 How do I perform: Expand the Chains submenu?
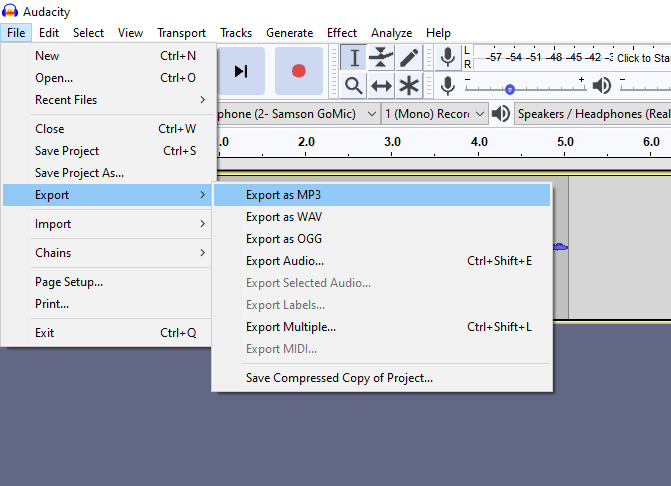pos(107,253)
